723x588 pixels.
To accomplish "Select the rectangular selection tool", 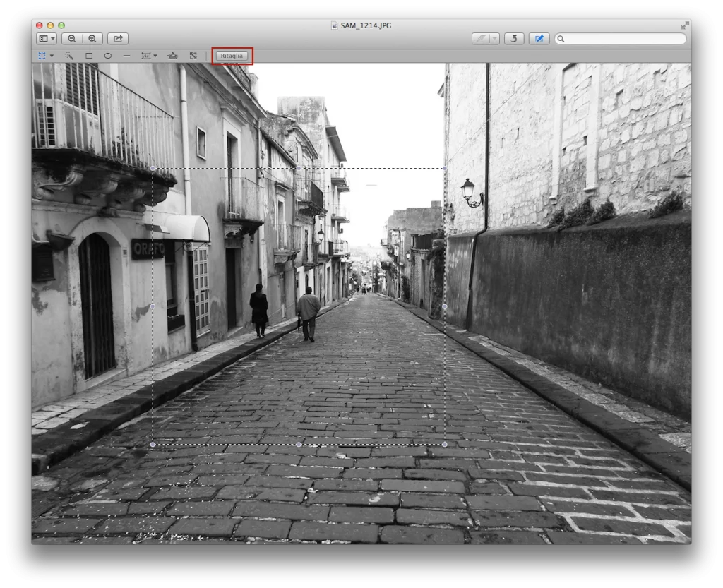I will click(x=42, y=56).
